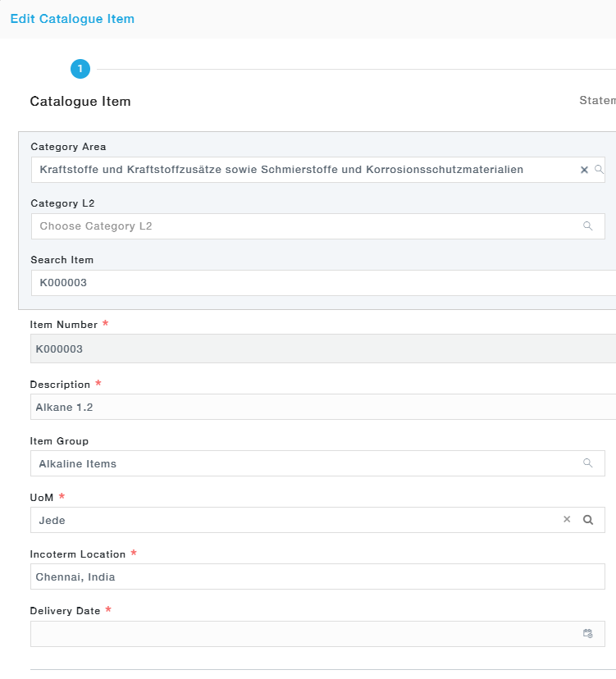Click the UoM search magnifier icon

(587, 520)
